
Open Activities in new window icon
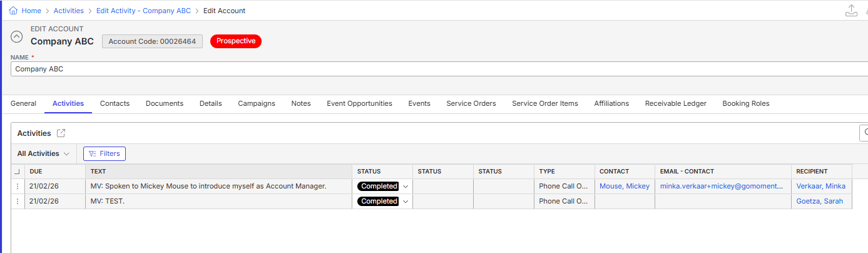point(61,133)
